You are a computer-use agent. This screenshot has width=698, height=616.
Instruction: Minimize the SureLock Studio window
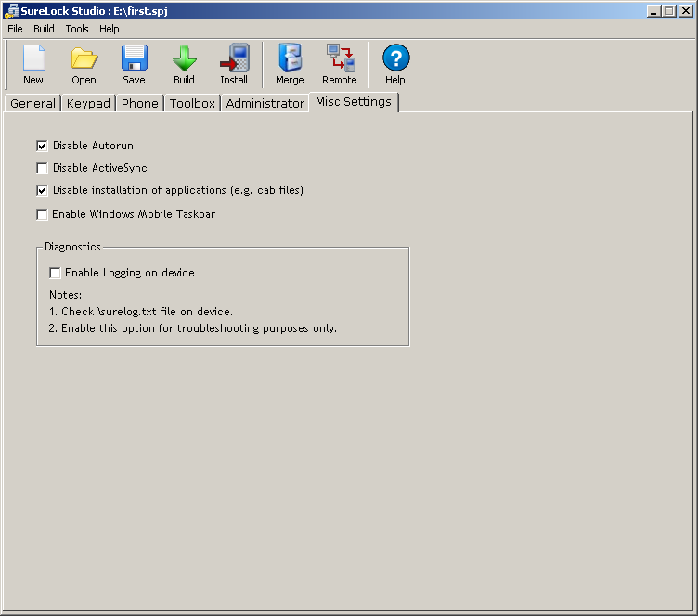(653, 11)
